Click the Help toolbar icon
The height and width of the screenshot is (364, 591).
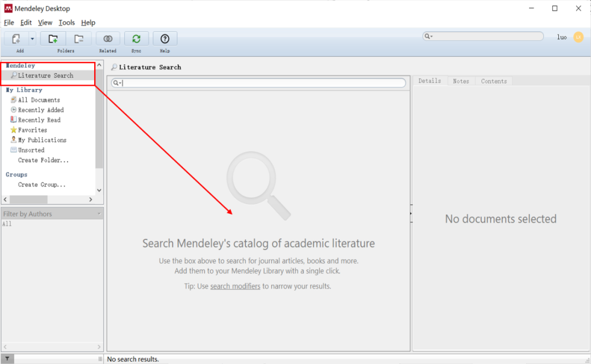[x=165, y=39]
